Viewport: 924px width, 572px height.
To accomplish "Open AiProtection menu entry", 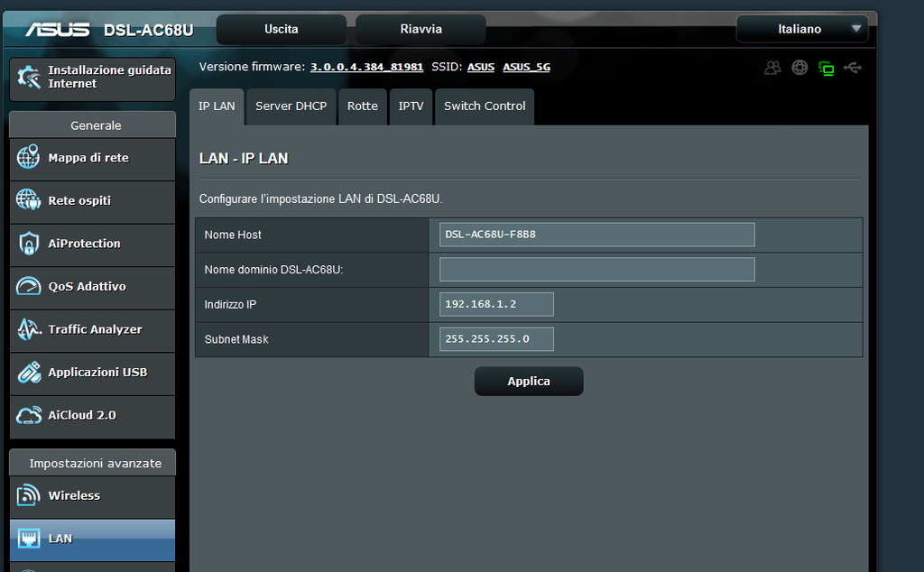I will (93, 245).
